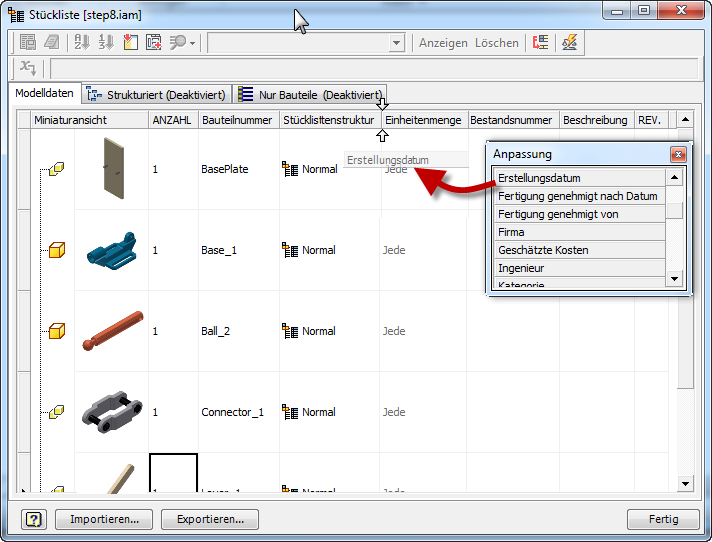The width and height of the screenshot is (712, 542).
Task: Select the BasePlate thumbnail image
Action: tap(114, 168)
